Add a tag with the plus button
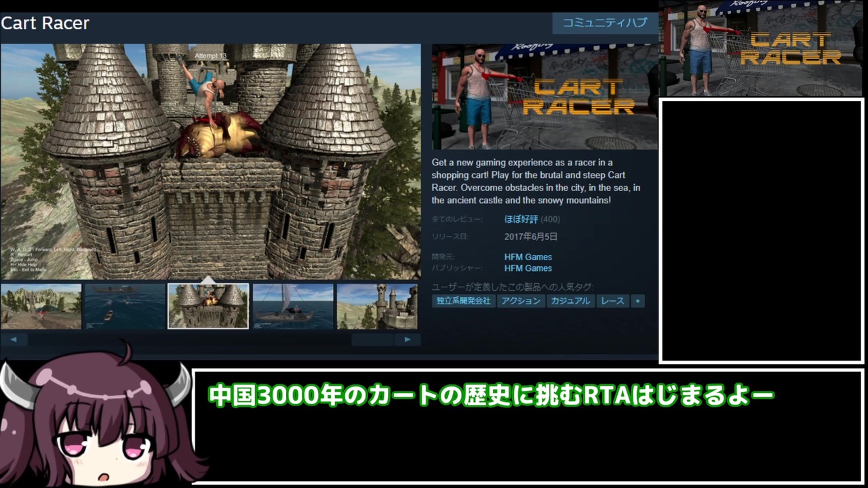 pyautogui.click(x=637, y=301)
